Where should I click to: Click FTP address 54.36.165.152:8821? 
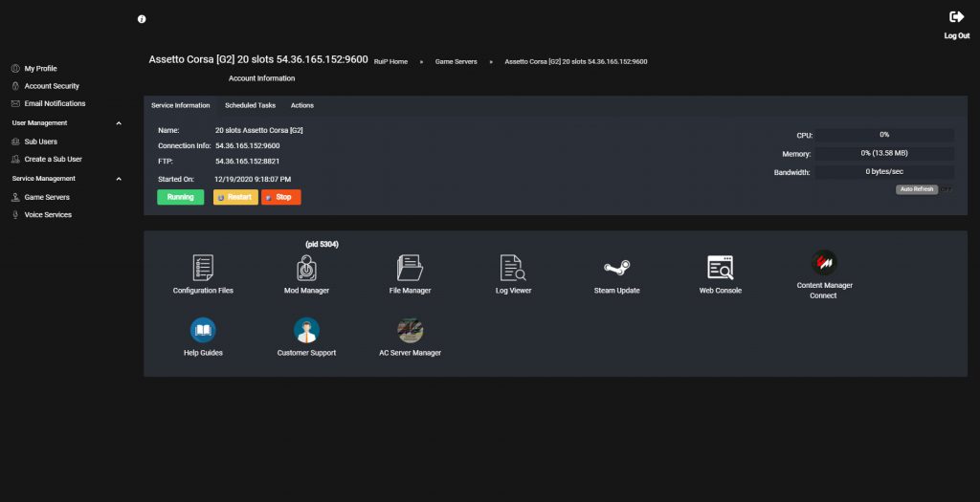click(x=248, y=162)
